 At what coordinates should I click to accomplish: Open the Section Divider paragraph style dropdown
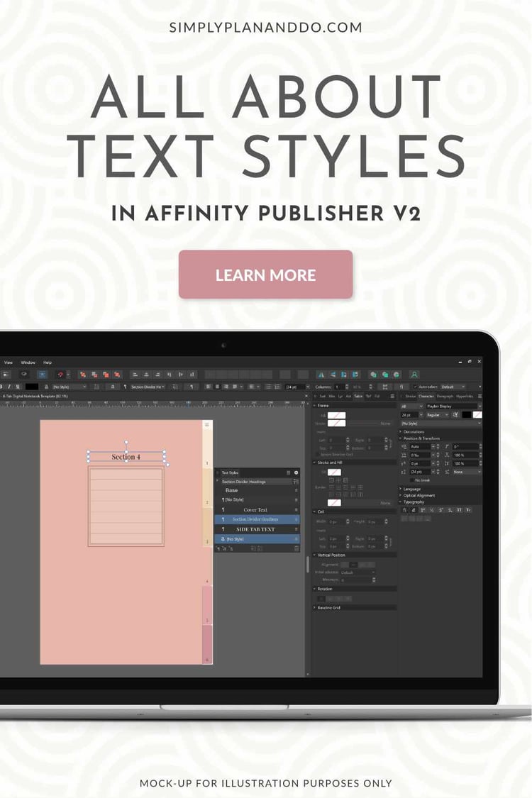click(x=148, y=387)
